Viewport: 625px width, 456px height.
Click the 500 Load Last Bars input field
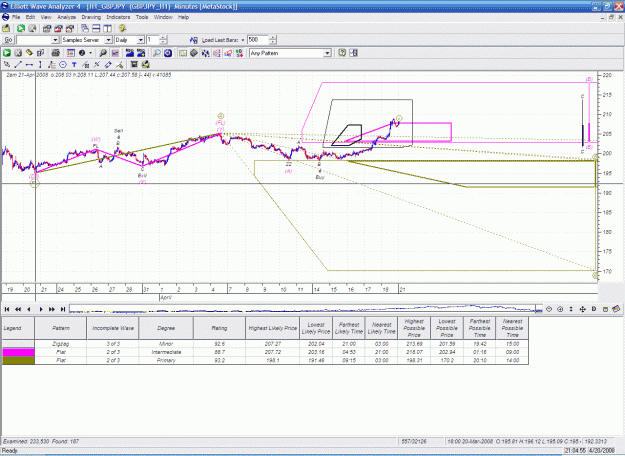point(257,40)
